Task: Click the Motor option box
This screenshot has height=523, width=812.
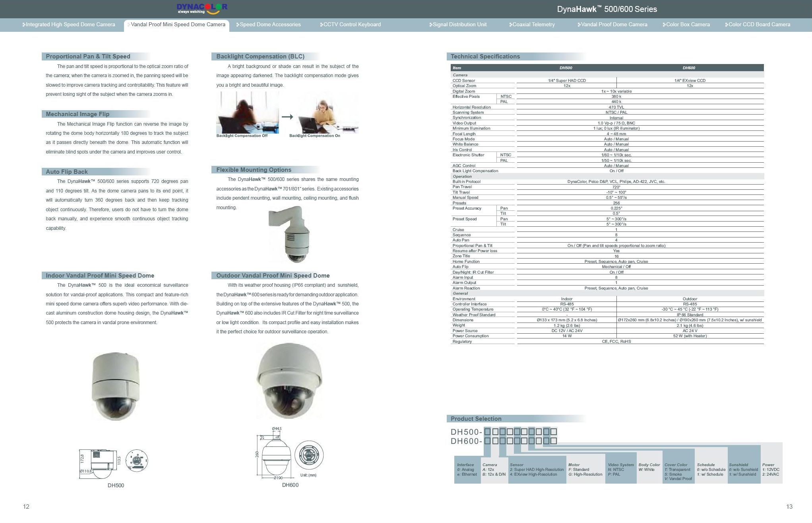Action: pyautogui.click(x=585, y=470)
